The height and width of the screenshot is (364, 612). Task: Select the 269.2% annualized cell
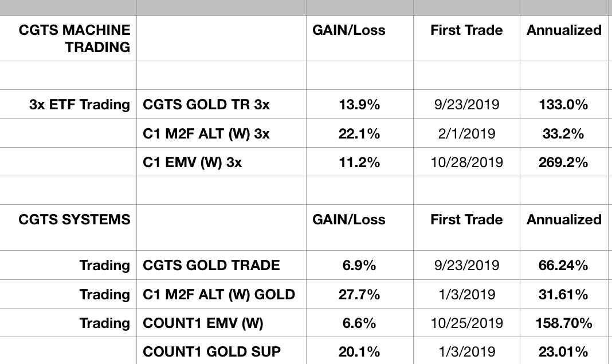coord(564,163)
